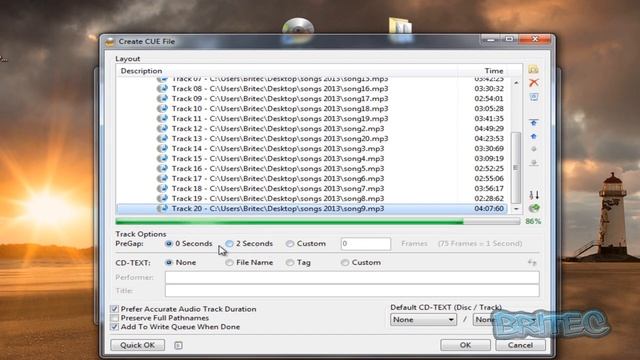The width and height of the screenshot is (640, 360).
Task: Click the audio icon of Track 14 row
Action: point(162,149)
